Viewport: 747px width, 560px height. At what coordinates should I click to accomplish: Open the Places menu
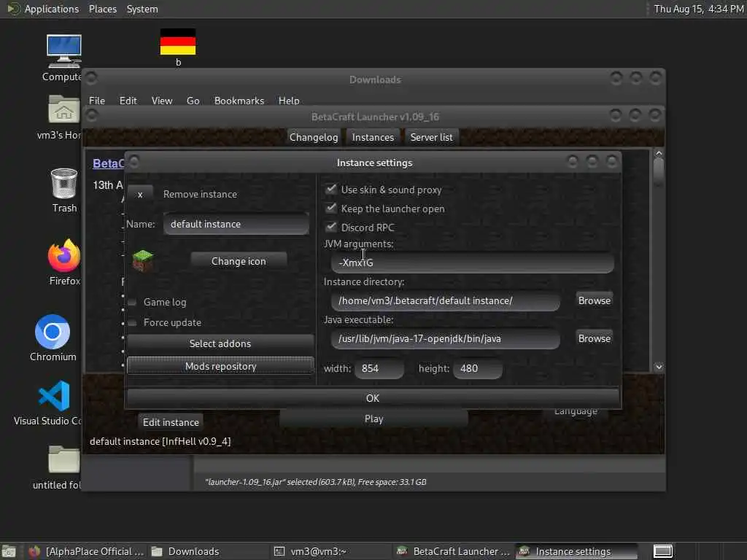click(x=102, y=9)
